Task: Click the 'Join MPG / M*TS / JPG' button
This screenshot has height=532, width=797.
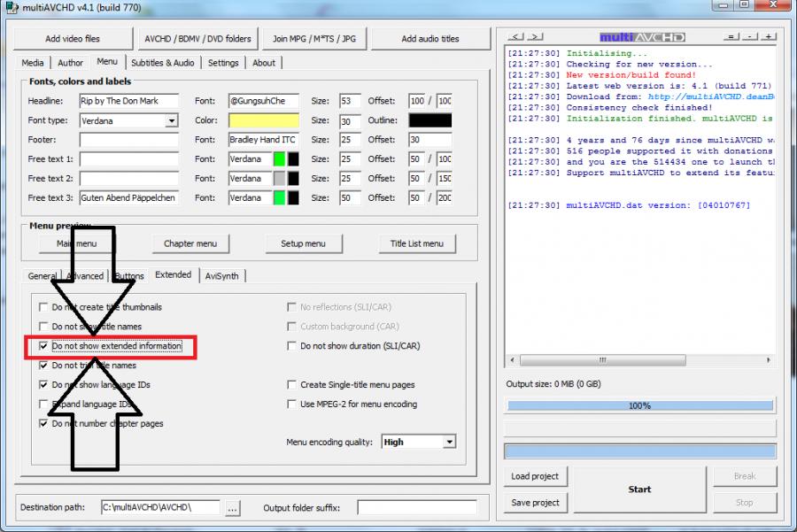Action: click(314, 39)
